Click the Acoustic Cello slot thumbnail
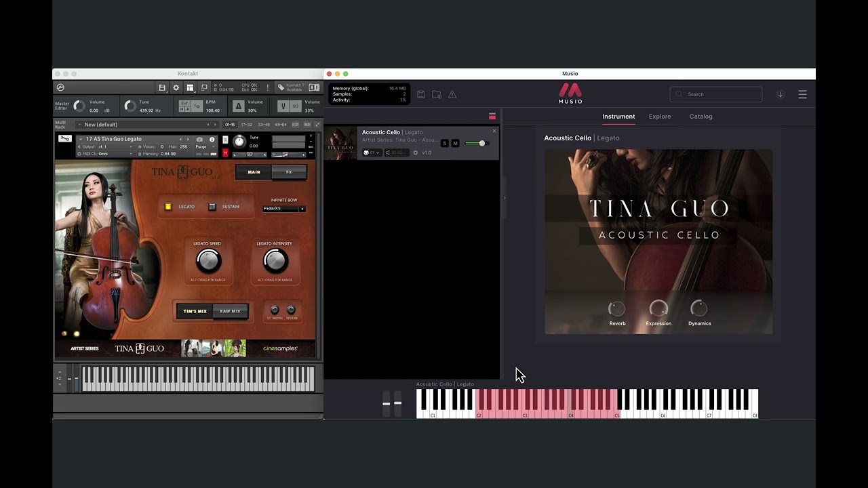 (340, 143)
